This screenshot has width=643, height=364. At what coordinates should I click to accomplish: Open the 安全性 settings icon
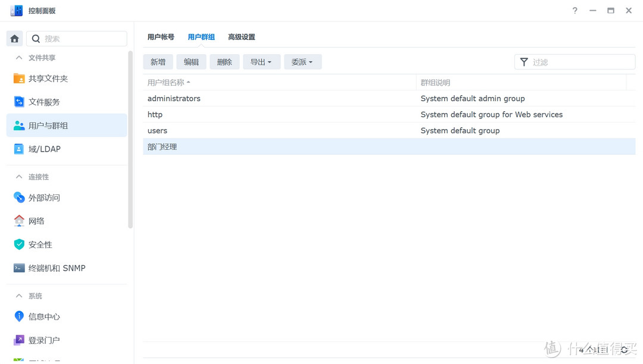pos(38,244)
